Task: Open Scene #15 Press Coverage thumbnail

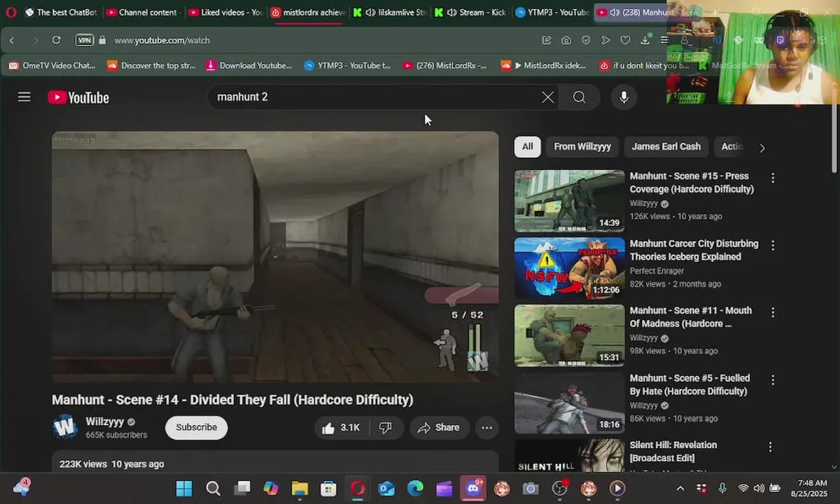Action: tap(569, 201)
